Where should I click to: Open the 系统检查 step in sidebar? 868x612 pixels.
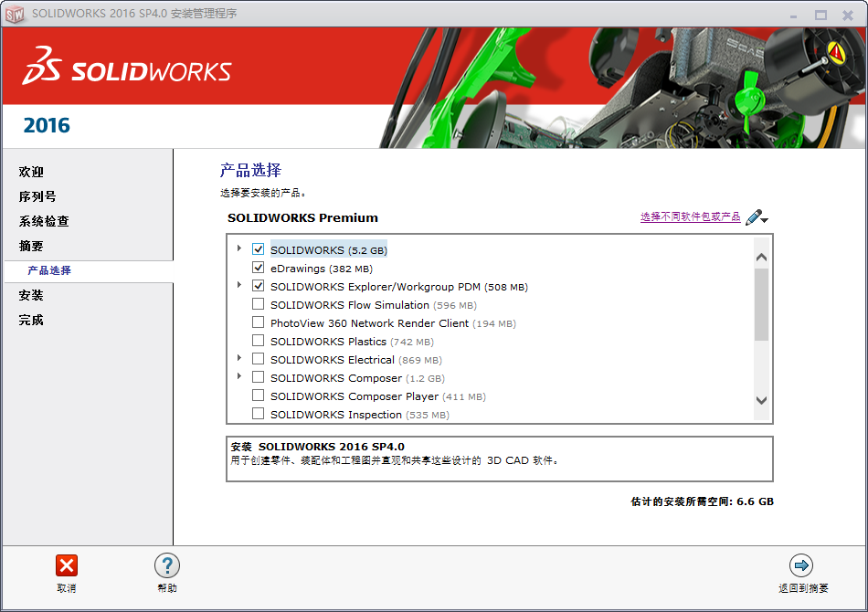point(44,221)
